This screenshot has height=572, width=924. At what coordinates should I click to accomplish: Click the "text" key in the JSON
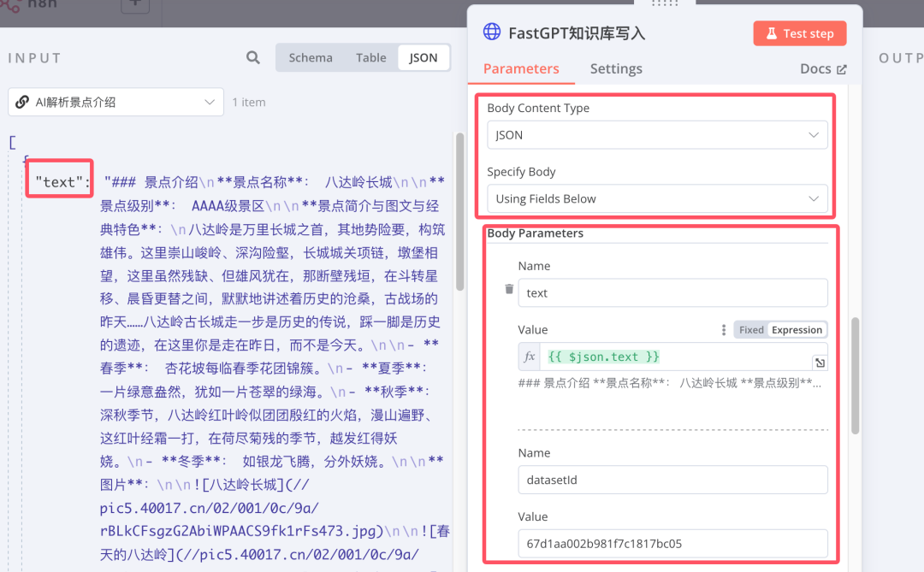59,182
